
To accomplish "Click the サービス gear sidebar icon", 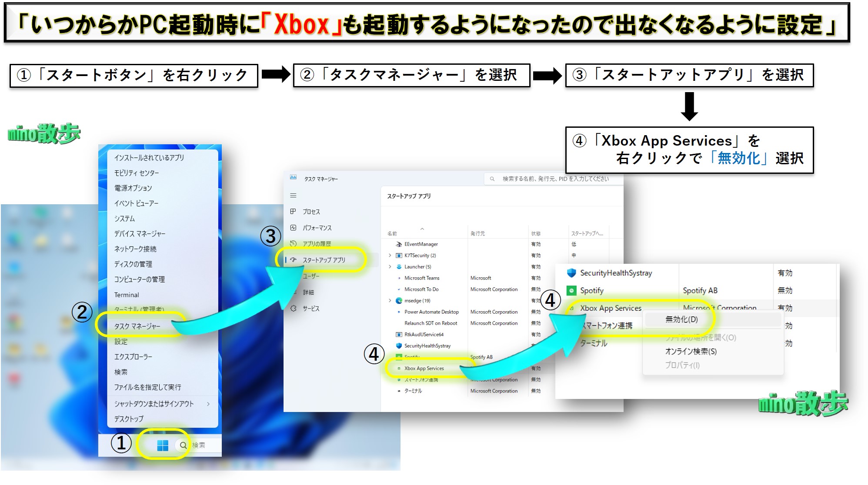I will click(293, 308).
